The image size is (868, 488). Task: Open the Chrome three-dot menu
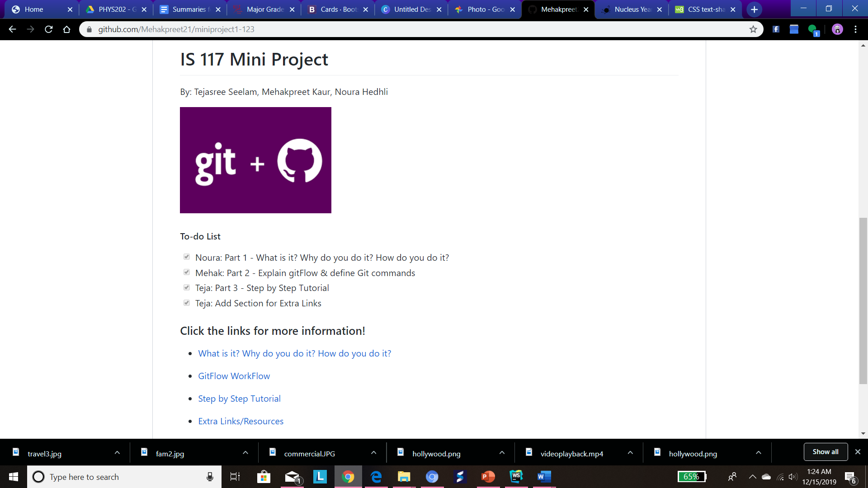point(855,29)
